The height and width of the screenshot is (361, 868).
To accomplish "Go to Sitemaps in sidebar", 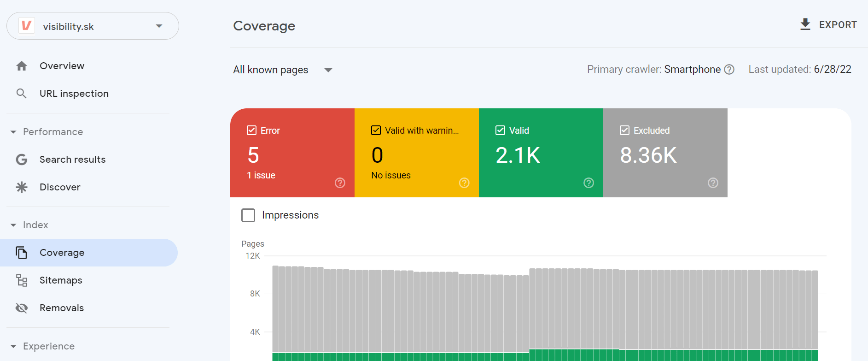I will tap(61, 280).
